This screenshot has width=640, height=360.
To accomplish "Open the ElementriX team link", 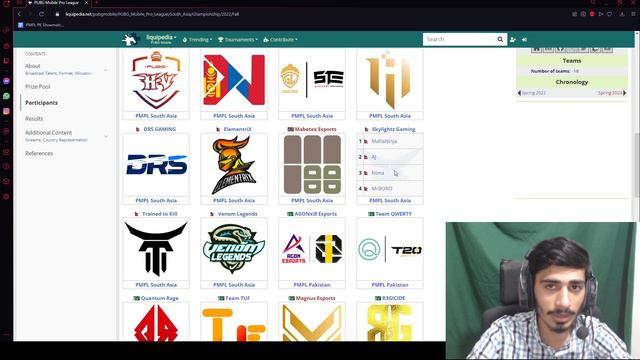I will 238,129.
